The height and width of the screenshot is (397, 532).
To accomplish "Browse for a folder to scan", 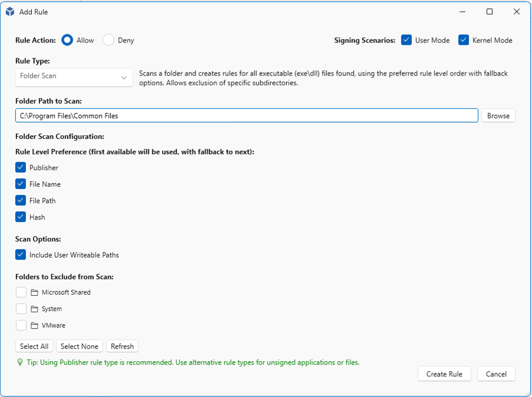I will 498,116.
